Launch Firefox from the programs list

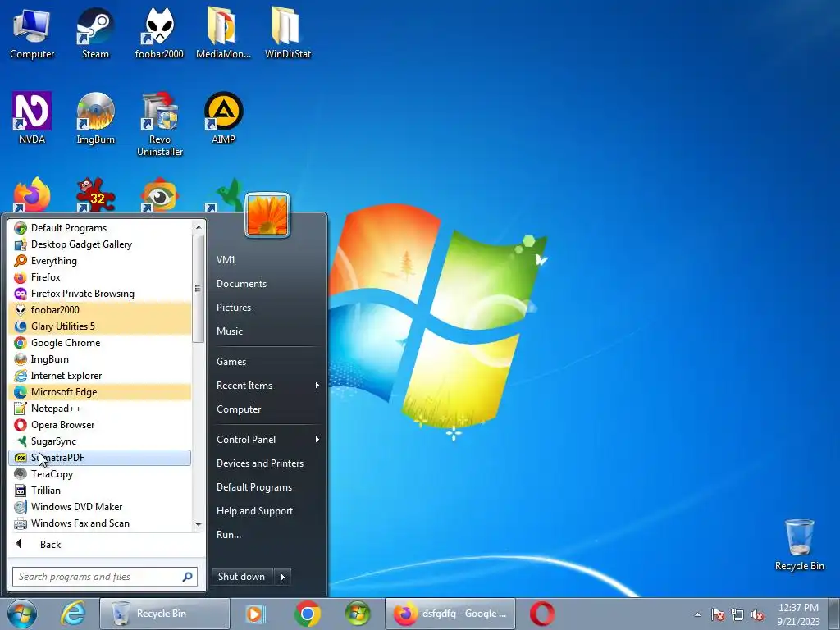click(99, 277)
